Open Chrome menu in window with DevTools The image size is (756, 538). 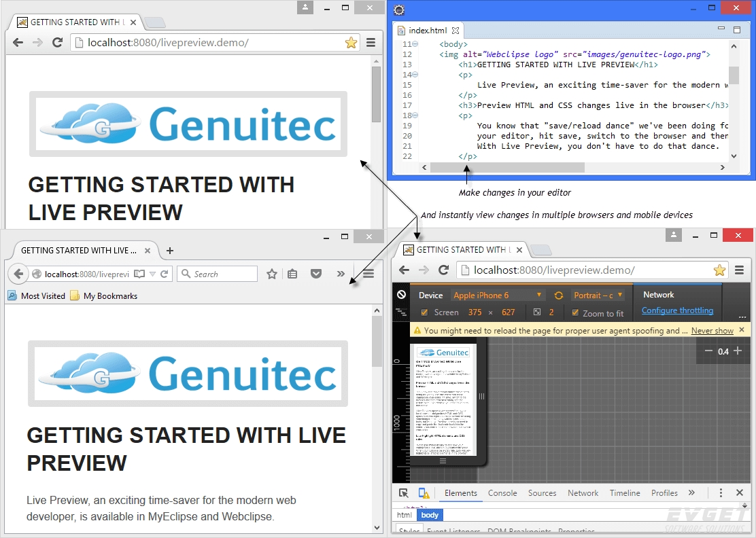pyautogui.click(x=740, y=270)
